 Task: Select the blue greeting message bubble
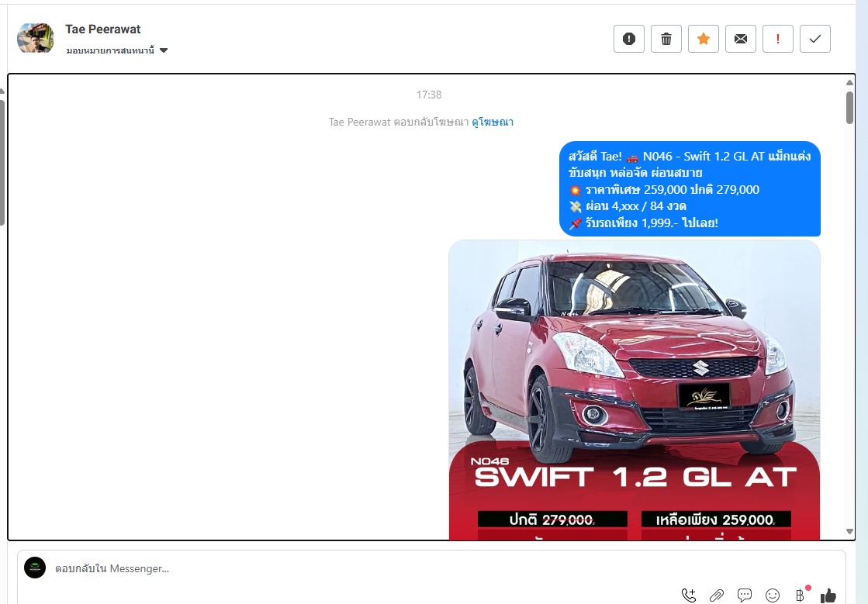click(690, 189)
